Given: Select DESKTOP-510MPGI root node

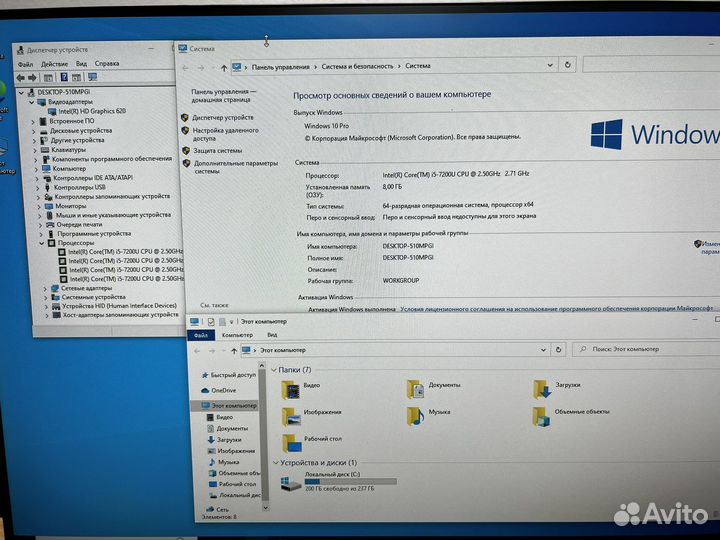Looking at the screenshot, I should 64,92.
